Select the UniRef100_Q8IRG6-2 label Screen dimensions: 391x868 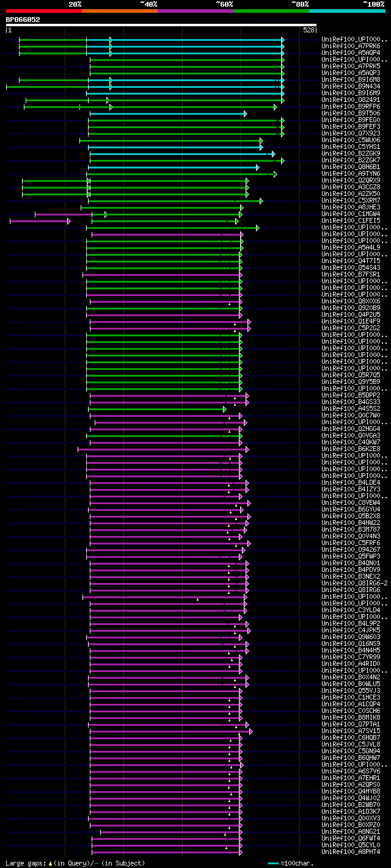[x=354, y=583]
